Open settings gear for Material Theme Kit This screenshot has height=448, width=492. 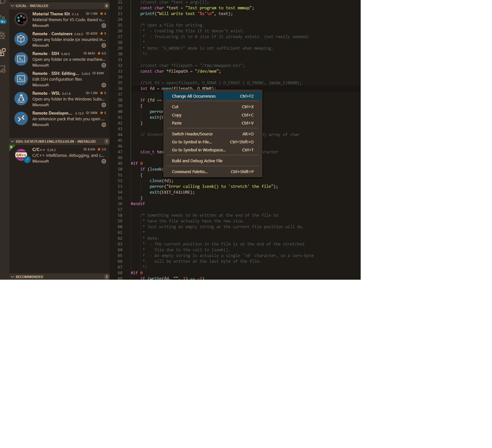click(104, 26)
